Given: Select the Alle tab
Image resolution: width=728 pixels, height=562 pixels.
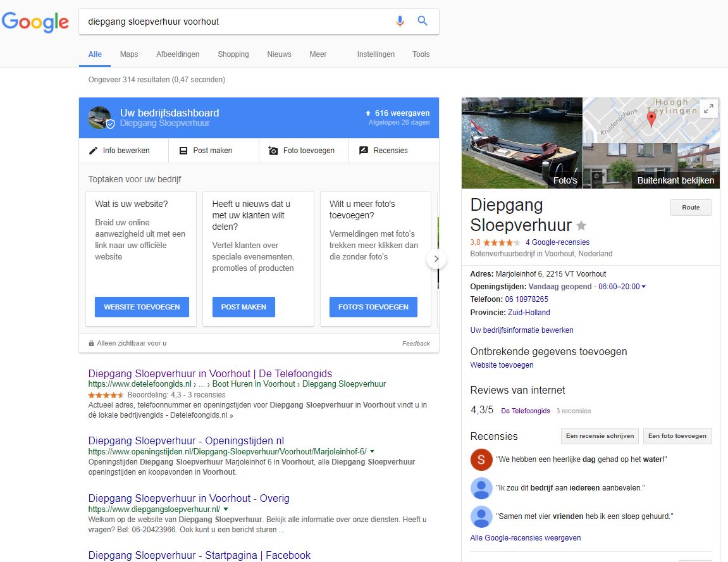Looking at the screenshot, I should [x=95, y=54].
